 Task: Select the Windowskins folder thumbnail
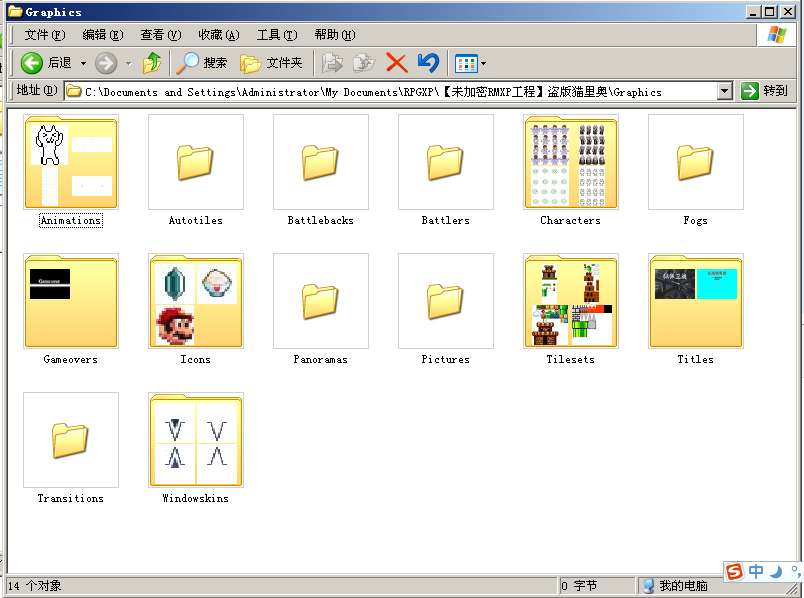pyautogui.click(x=195, y=440)
